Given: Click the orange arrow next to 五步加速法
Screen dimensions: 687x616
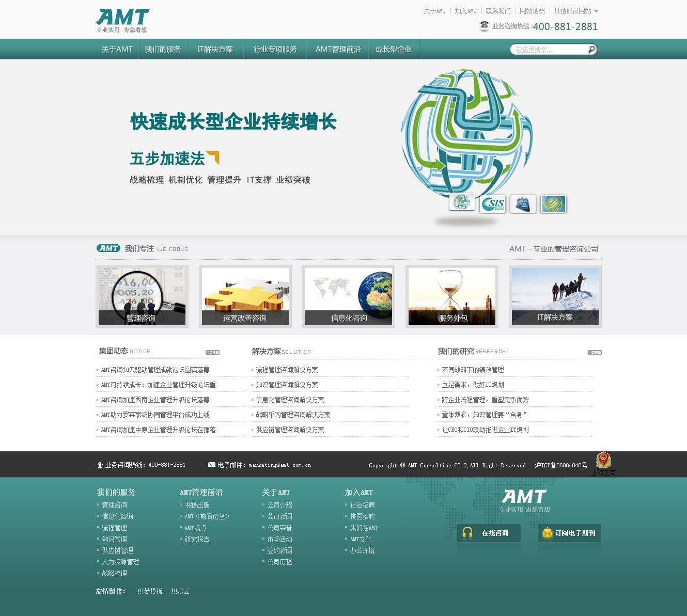Looking at the screenshot, I should tap(213, 157).
